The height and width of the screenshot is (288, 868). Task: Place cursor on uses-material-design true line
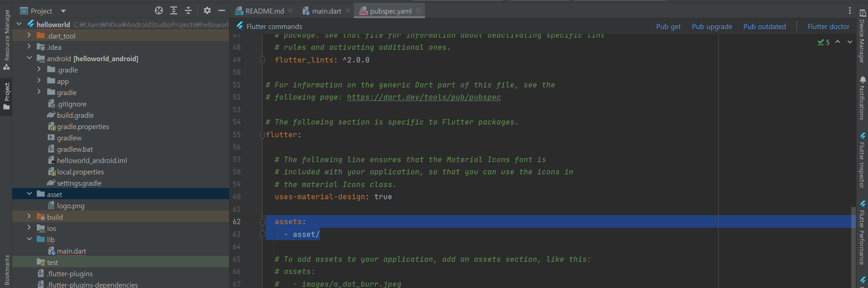(x=333, y=197)
